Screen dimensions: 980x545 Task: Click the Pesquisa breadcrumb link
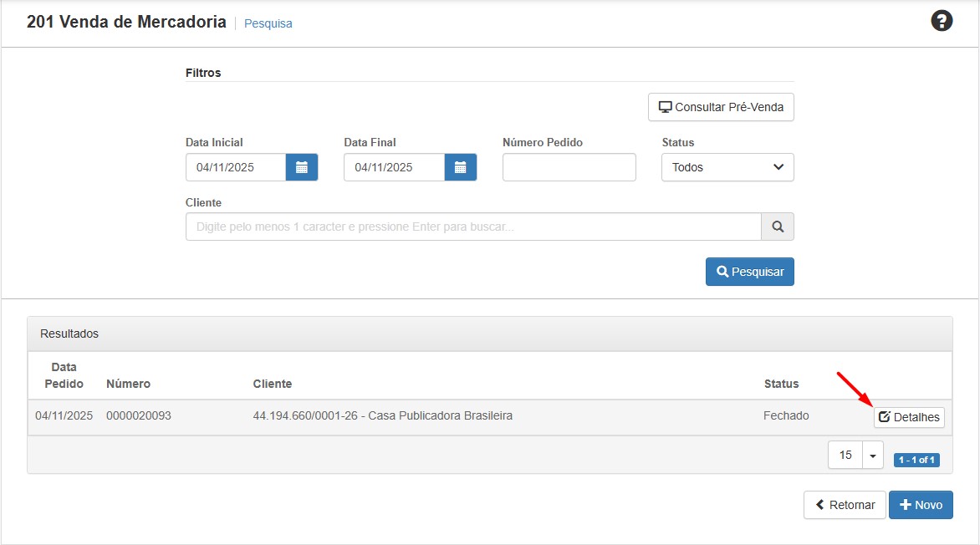pos(268,23)
